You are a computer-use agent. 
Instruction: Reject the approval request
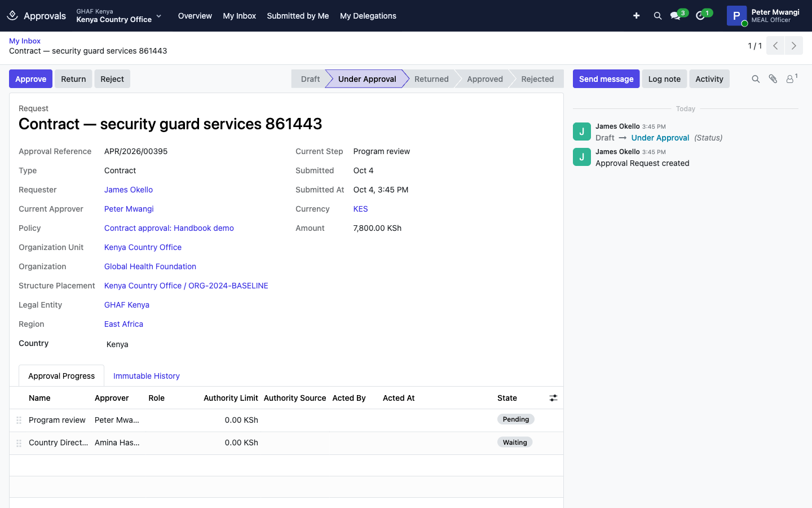tap(112, 79)
